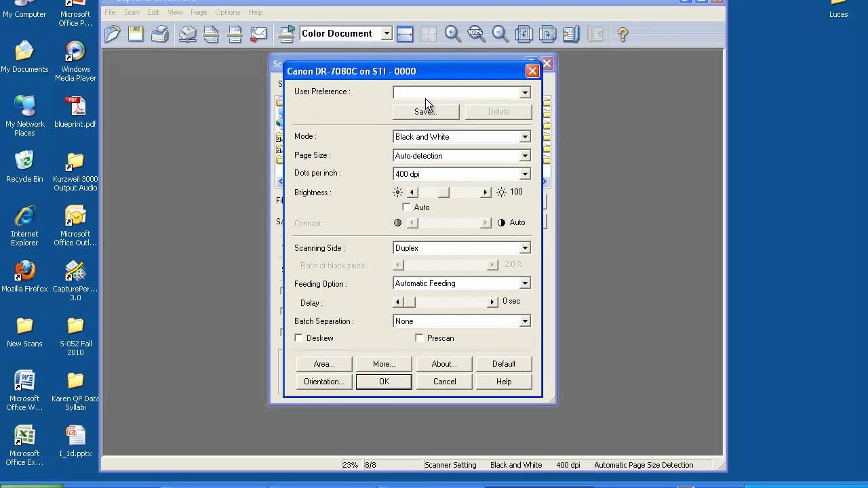868x488 pixels.
Task: Click the fit-to-width toolbar icon
Action: coord(405,34)
